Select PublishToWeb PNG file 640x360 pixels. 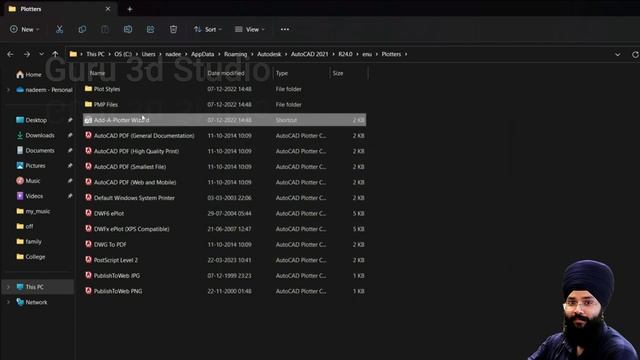pyautogui.click(x=224, y=291)
